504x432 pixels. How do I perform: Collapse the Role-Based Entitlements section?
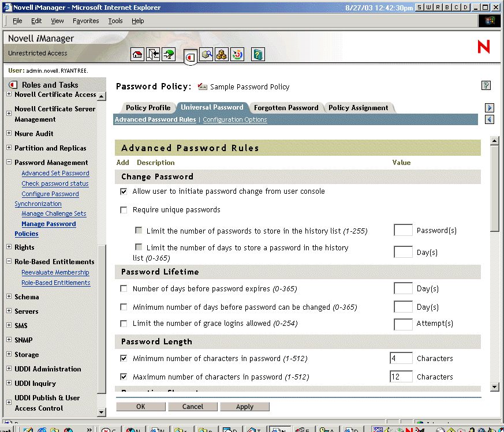[8, 261]
